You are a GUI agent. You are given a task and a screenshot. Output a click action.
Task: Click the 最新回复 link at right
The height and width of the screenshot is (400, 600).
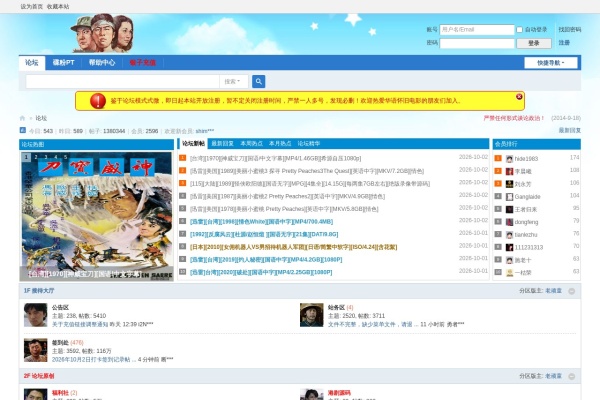[569, 130]
